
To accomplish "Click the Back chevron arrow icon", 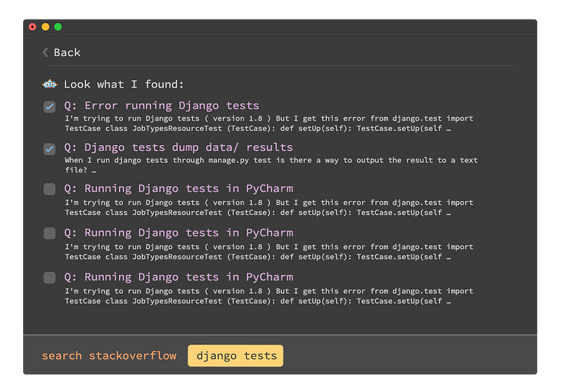I will pyautogui.click(x=46, y=52).
